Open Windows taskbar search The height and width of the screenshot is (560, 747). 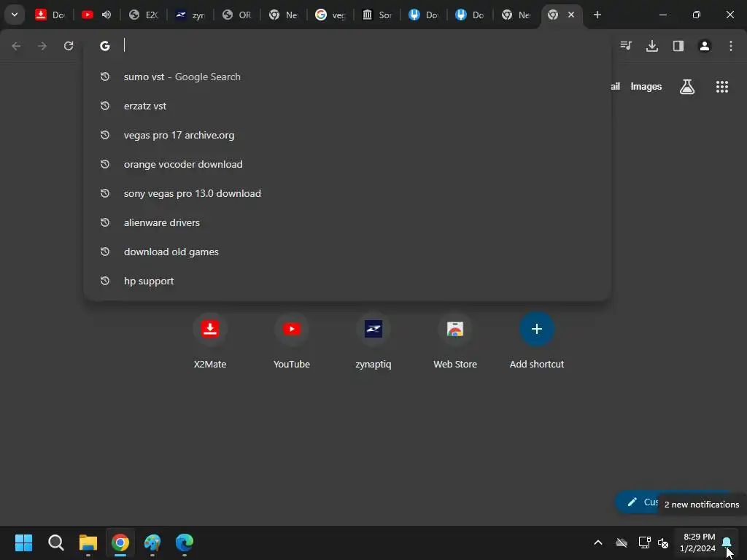[x=55, y=542]
